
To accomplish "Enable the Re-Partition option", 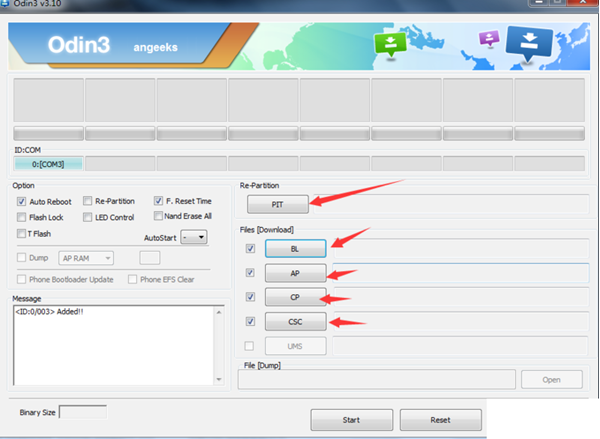I will click(x=88, y=201).
